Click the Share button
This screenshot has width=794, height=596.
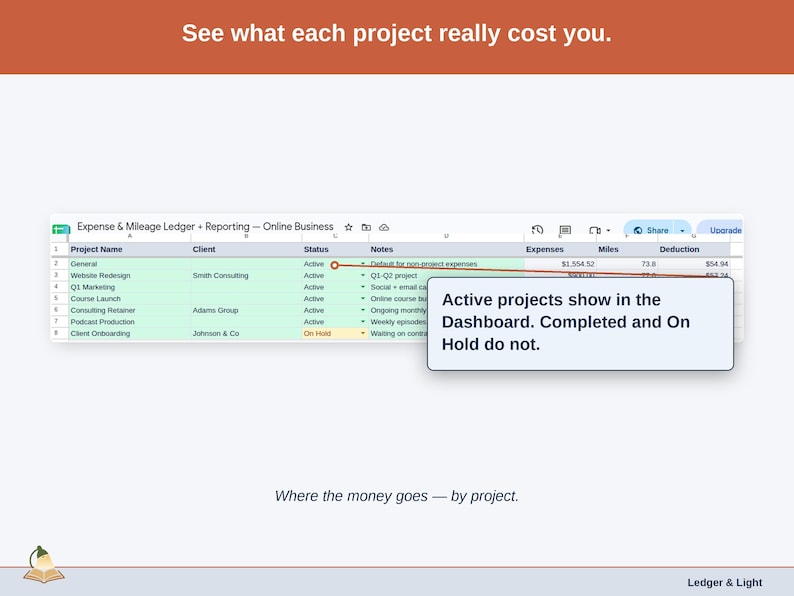(649, 229)
